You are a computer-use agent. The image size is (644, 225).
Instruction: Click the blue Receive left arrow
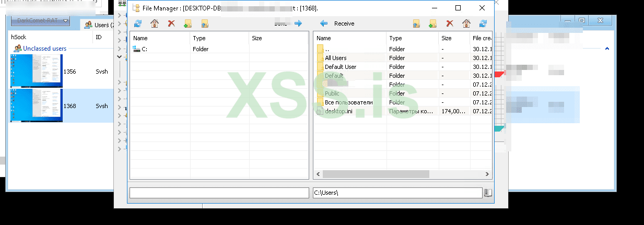(324, 23)
